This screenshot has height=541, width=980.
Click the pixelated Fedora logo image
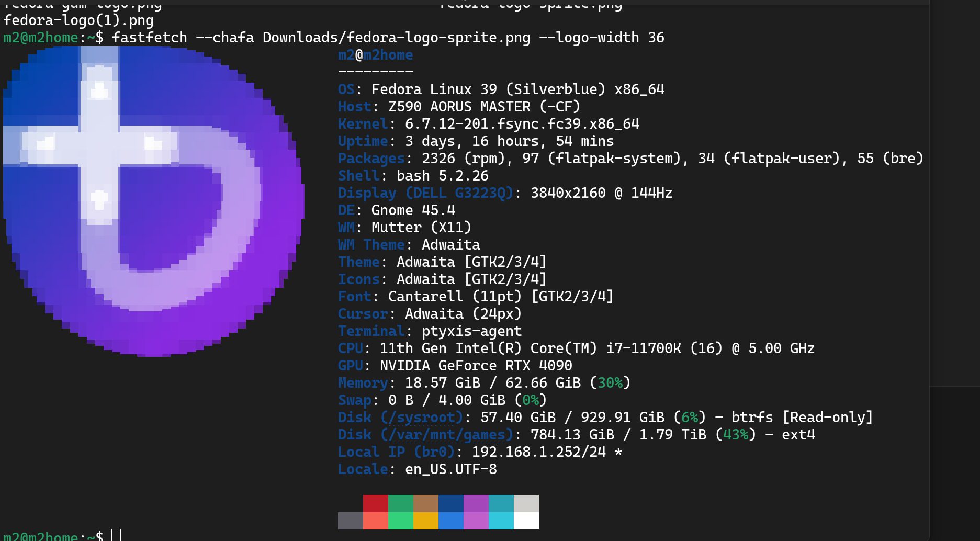point(153,201)
